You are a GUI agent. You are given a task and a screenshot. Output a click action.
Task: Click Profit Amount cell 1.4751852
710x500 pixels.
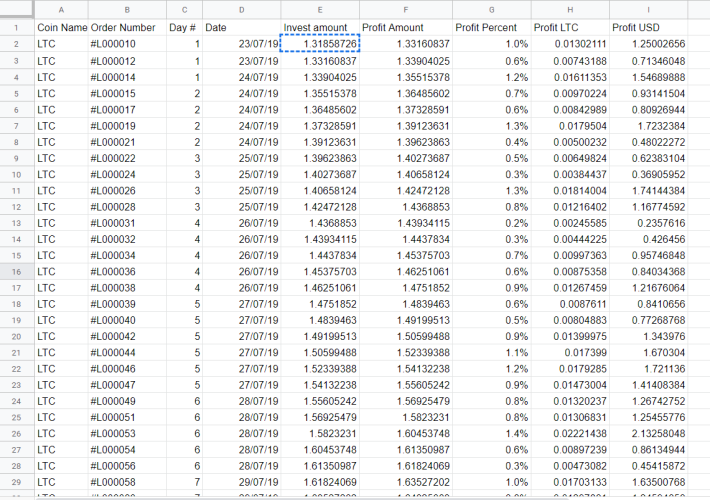[x=406, y=288]
